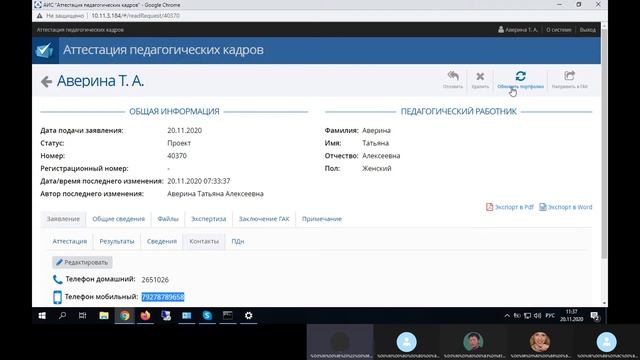Select the Результаты sub-tab
The width and height of the screenshot is (640, 360).
(x=117, y=241)
